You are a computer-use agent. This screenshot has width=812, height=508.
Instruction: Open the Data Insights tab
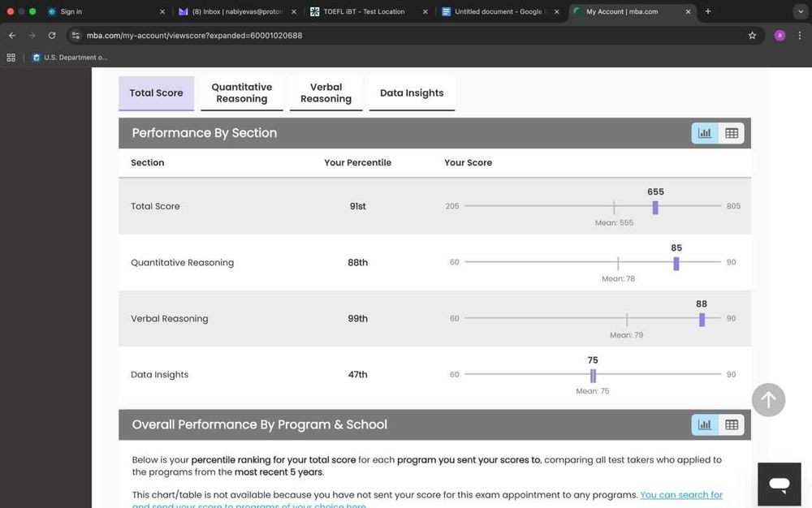pyautogui.click(x=412, y=93)
